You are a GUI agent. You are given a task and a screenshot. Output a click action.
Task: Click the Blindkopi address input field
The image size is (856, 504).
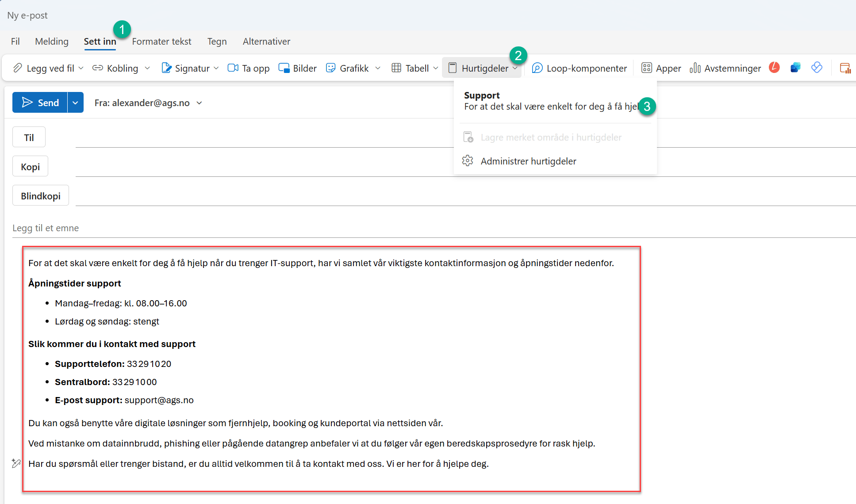click(x=465, y=196)
